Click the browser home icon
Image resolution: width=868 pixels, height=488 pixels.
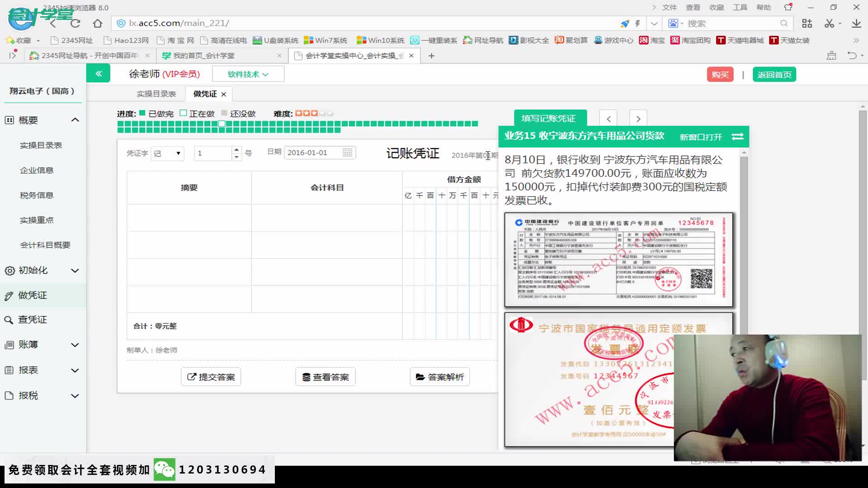pyautogui.click(x=97, y=23)
